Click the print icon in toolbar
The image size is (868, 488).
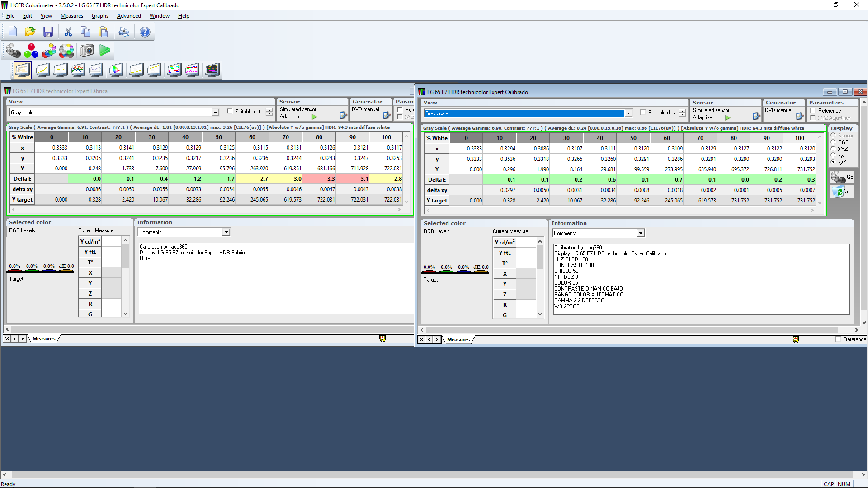click(123, 32)
